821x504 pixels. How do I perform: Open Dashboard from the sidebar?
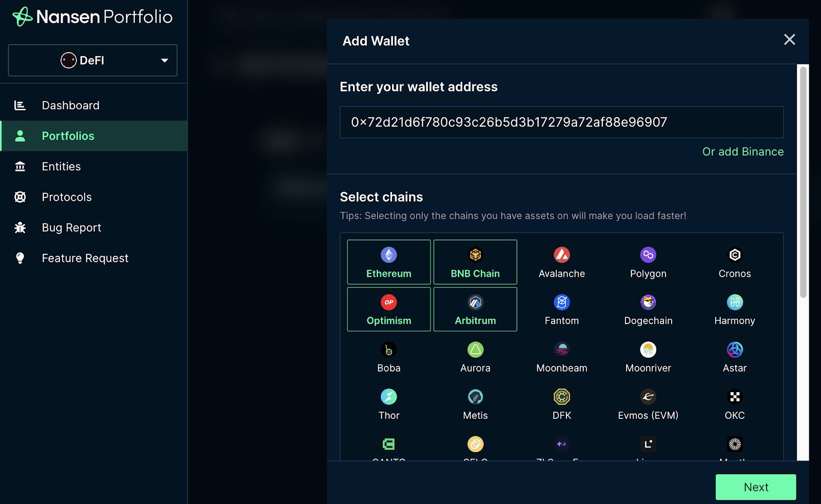pyautogui.click(x=94, y=105)
